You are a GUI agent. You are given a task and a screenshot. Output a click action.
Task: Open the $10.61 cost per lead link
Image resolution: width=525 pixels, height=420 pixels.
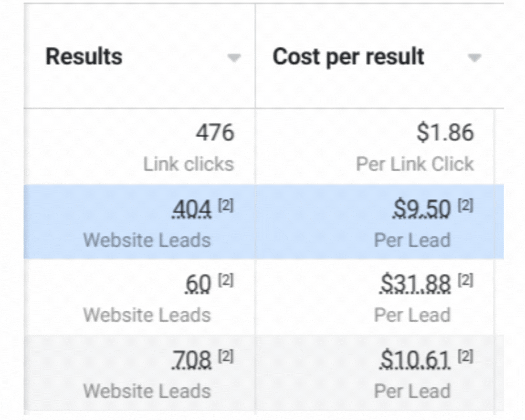tap(415, 360)
